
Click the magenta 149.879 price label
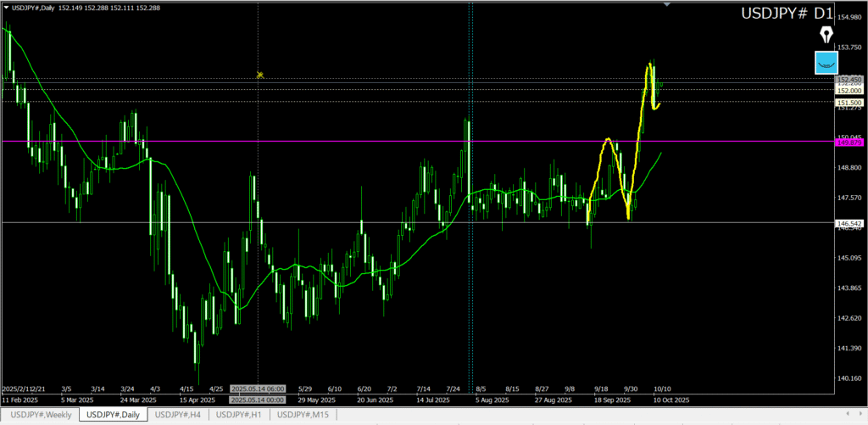pyautogui.click(x=849, y=143)
